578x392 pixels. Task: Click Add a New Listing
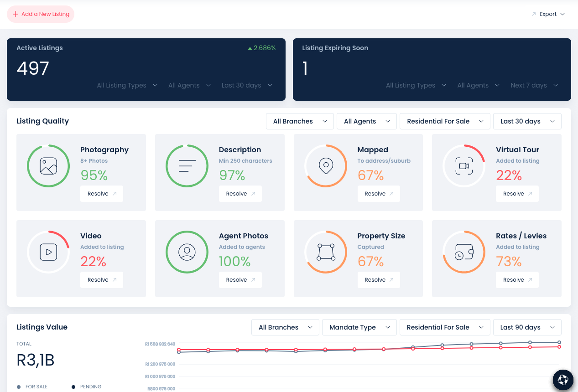pos(41,14)
